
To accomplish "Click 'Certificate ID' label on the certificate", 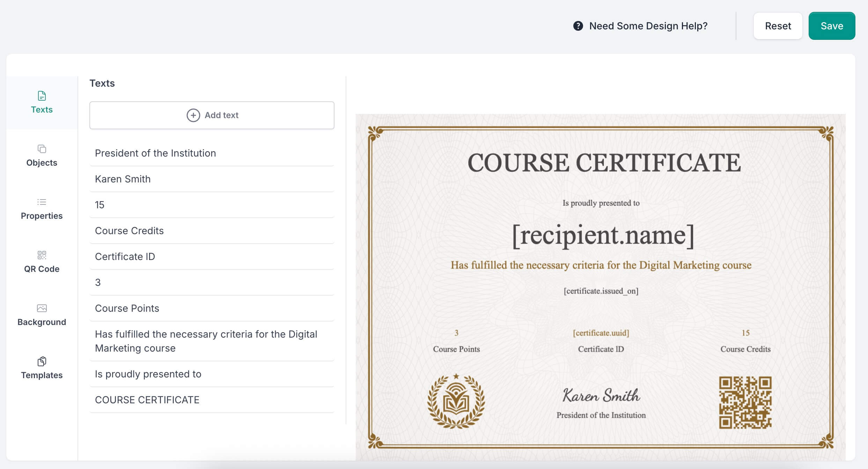I will pos(601,349).
